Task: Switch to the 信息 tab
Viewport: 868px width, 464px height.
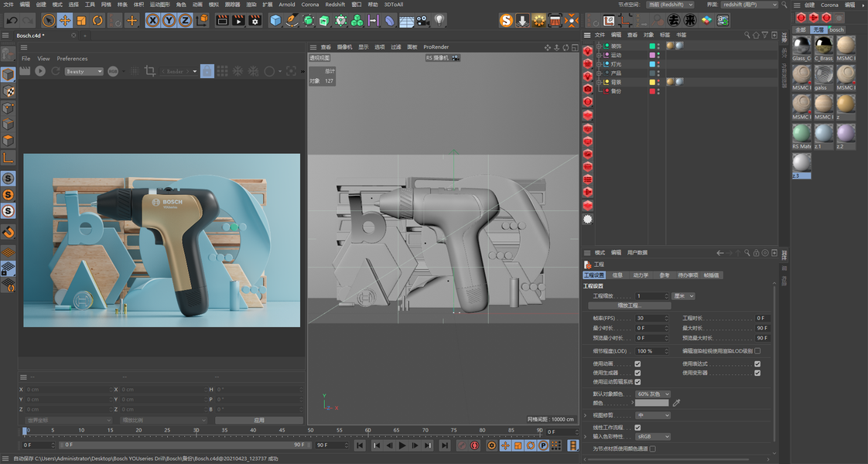Action: click(x=617, y=275)
